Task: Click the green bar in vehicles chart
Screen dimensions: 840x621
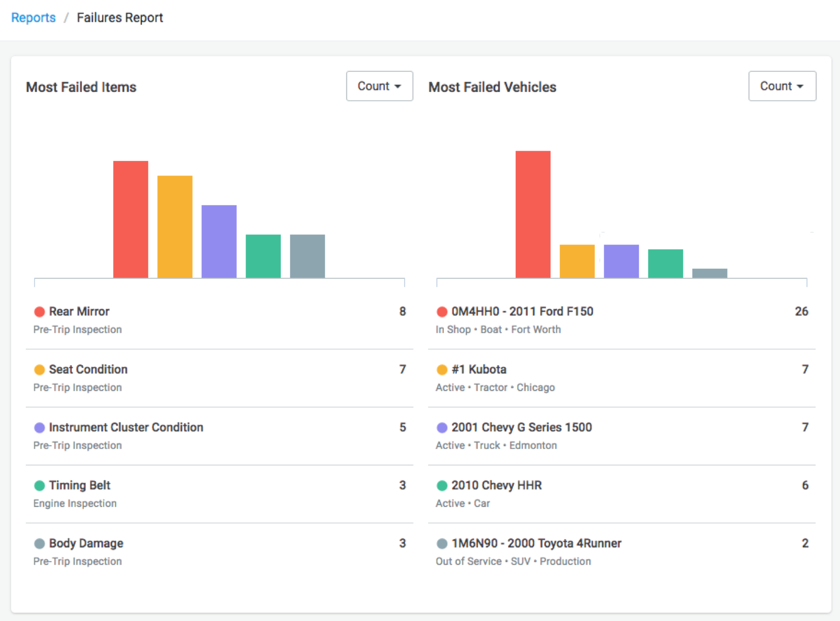Action: pyautogui.click(x=665, y=264)
